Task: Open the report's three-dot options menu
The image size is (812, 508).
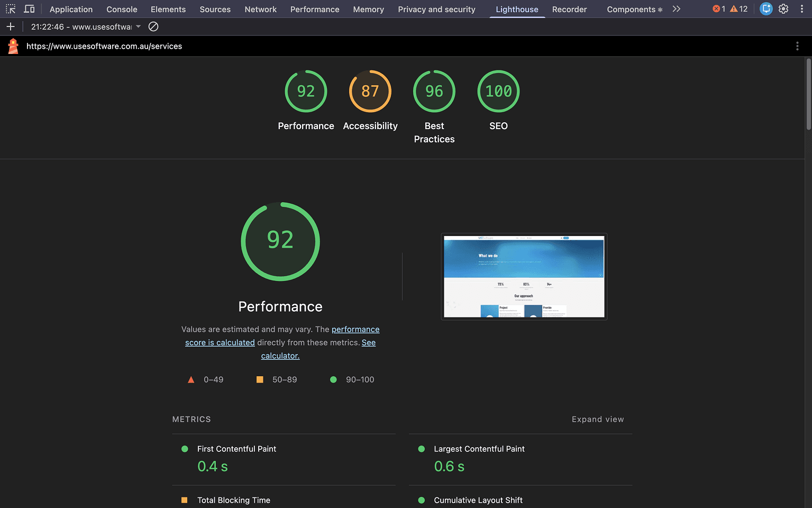Action: (x=797, y=46)
